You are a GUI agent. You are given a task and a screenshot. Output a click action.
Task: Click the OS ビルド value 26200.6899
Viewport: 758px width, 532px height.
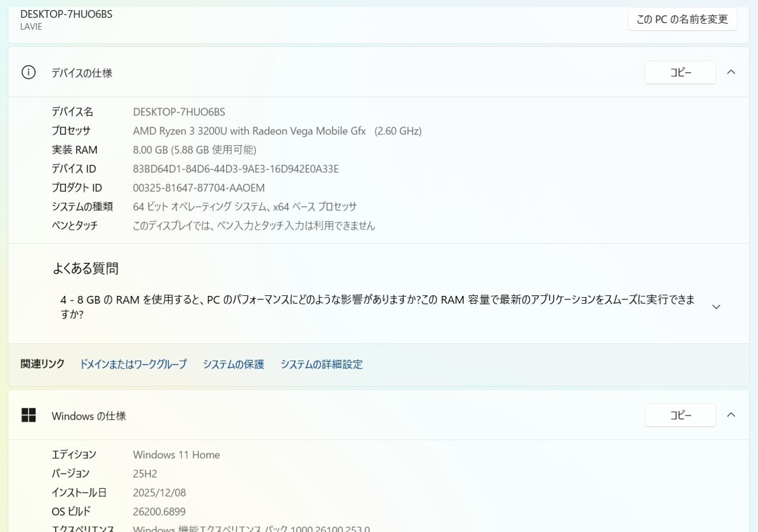pyautogui.click(x=159, y=512)
